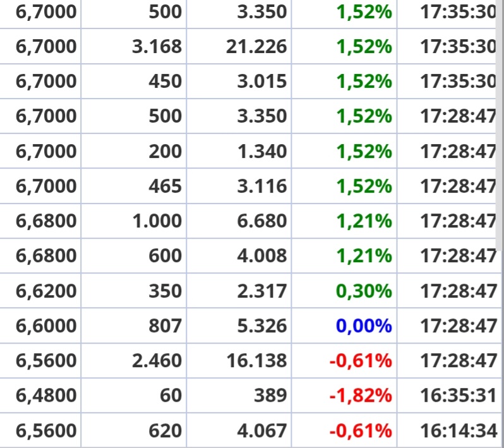
Task: Click the 4.008 amount cell
Action: 261,256
